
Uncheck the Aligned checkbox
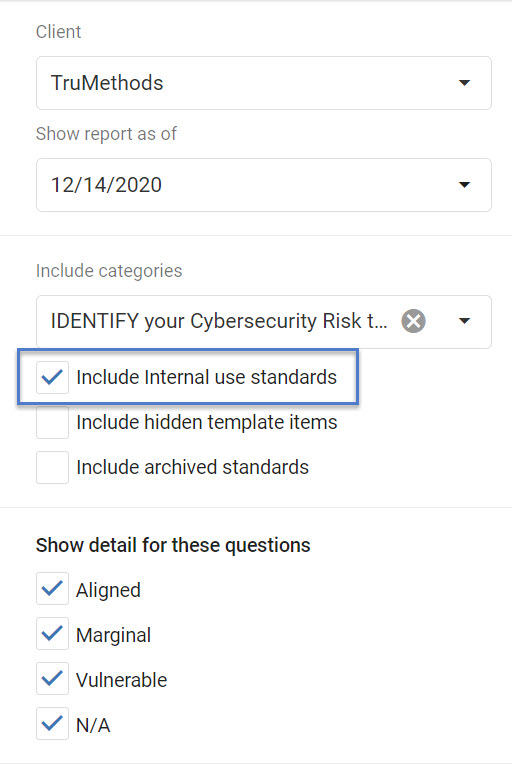click(x=52, y=589)
